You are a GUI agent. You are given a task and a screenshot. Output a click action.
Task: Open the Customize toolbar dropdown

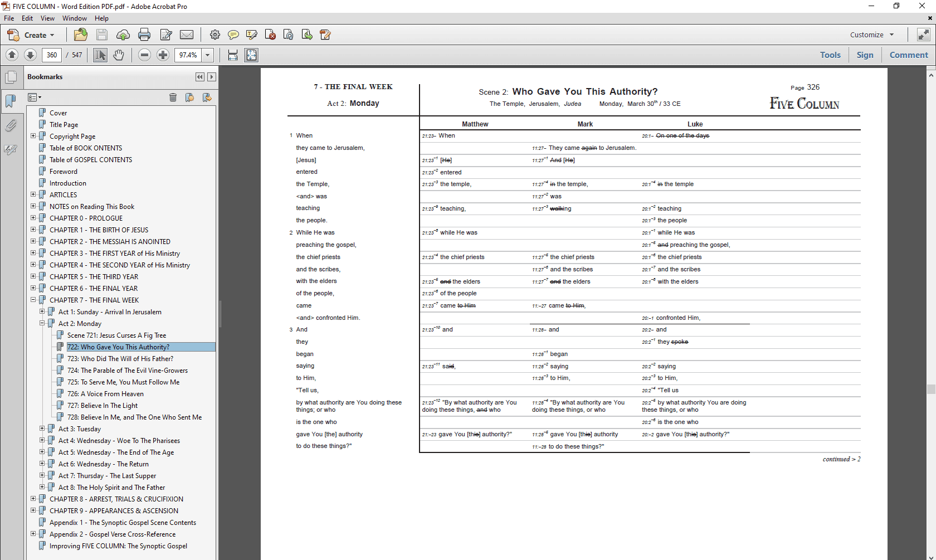click(x=872, y=35)
